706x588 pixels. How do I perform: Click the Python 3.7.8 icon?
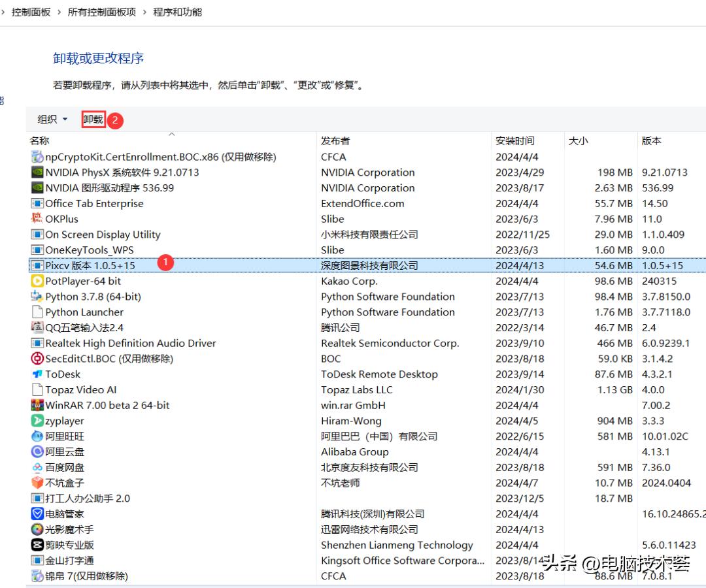37,297
